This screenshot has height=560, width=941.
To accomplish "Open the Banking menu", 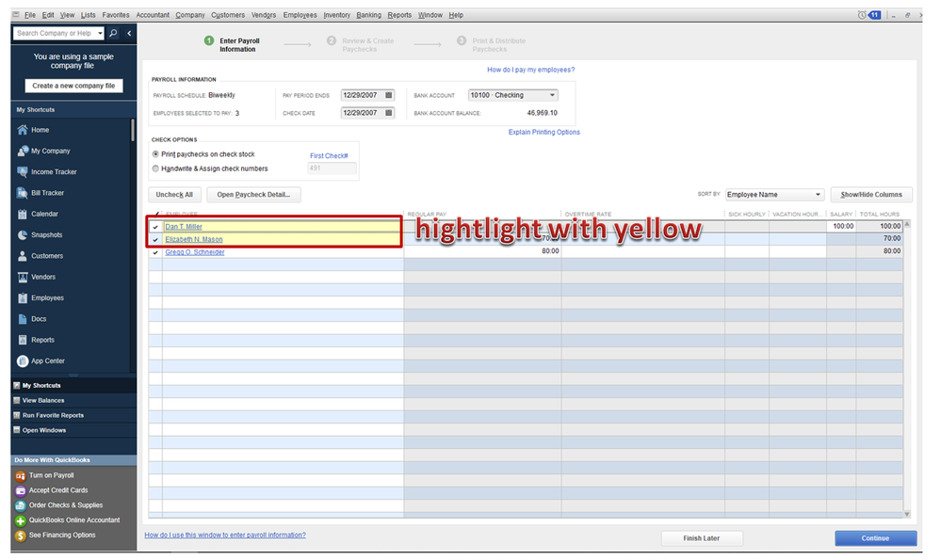I will pyautogui.click(x=368, y=15).
